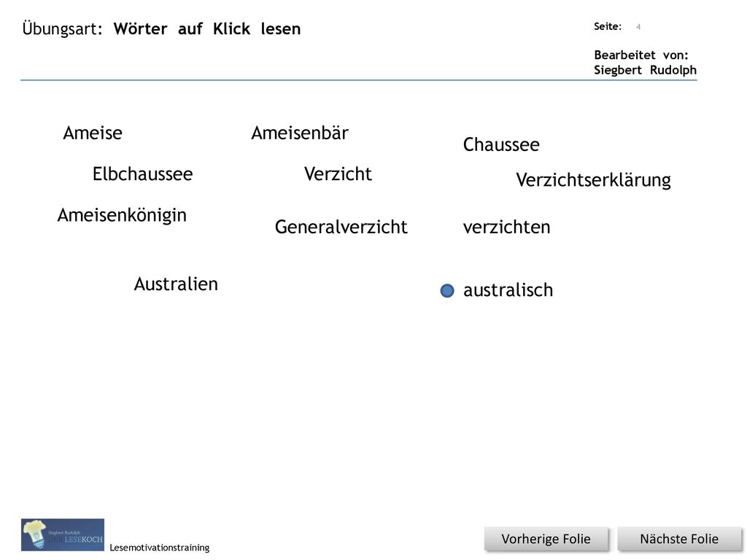Go back with Vorherige Folie
Viewport: 747px width, 560px height.
click(x=546, y=539)
